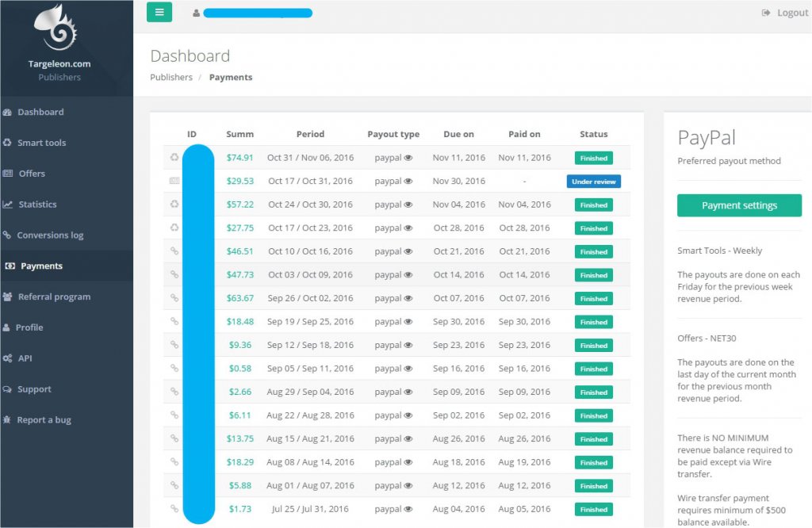Screen dimensions: 812x528
Task: Open Smart tools in the sidebar
Action: (41, 143)
